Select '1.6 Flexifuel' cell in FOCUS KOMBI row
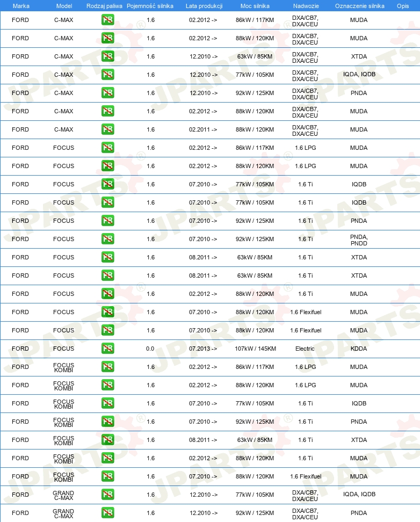Viewport: 420px width, 522px height. coord(306,476)
